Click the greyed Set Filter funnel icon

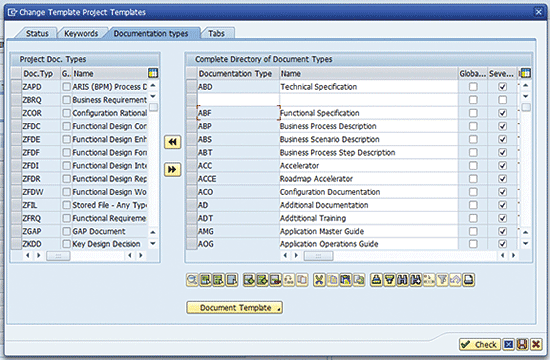pos(442,280)
